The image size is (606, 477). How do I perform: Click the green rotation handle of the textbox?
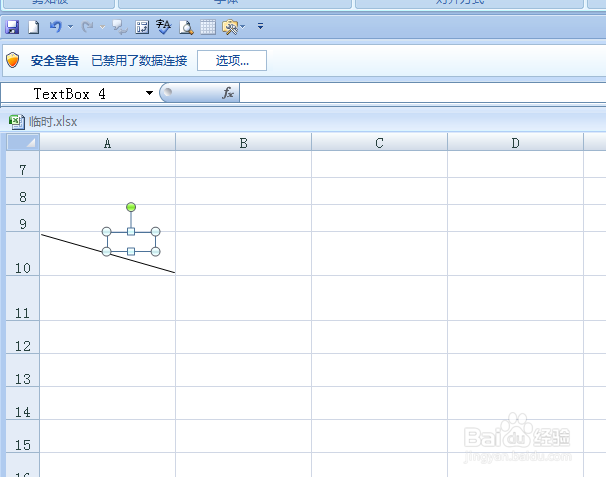(131, 207)
